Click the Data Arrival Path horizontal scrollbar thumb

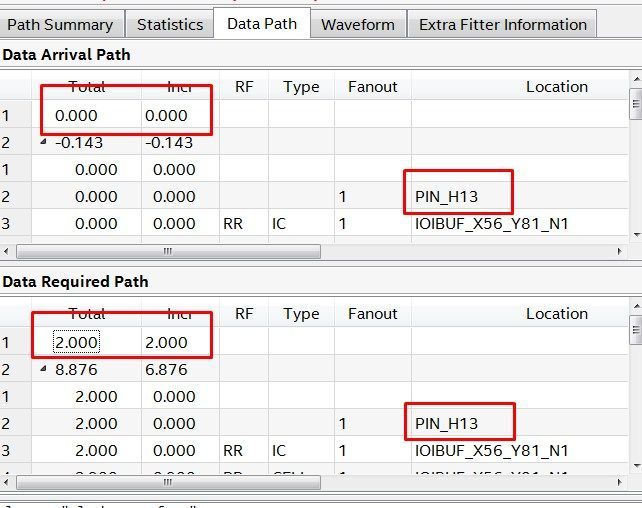coord(167,252)
